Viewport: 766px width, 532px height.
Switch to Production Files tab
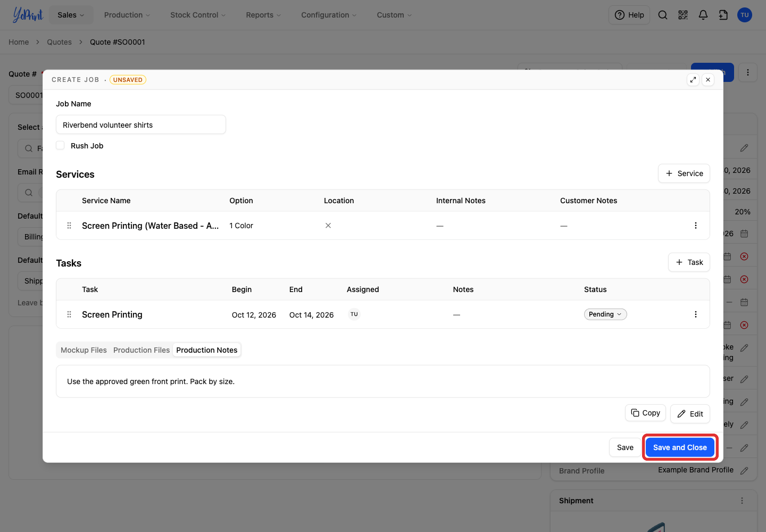tap(141, 350)
